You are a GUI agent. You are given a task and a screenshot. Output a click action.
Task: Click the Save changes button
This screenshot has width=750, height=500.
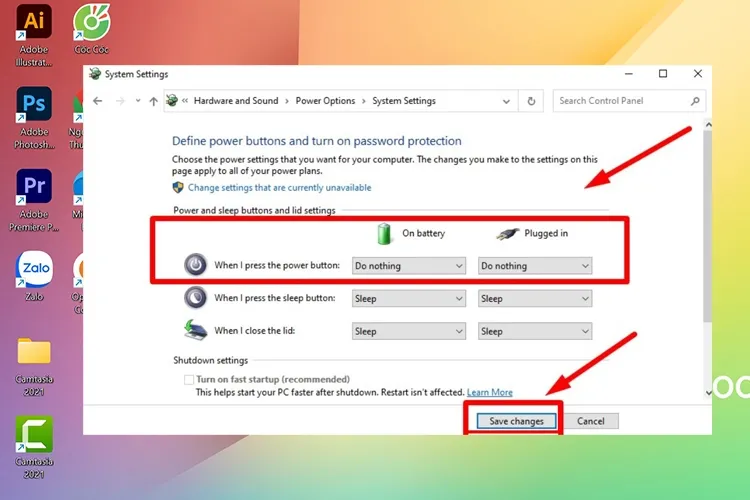pyautogui.click(x=516, y=421)
